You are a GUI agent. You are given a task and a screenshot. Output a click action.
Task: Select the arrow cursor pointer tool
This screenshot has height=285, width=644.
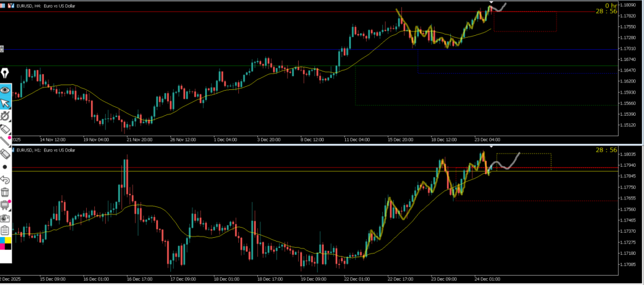5,103
